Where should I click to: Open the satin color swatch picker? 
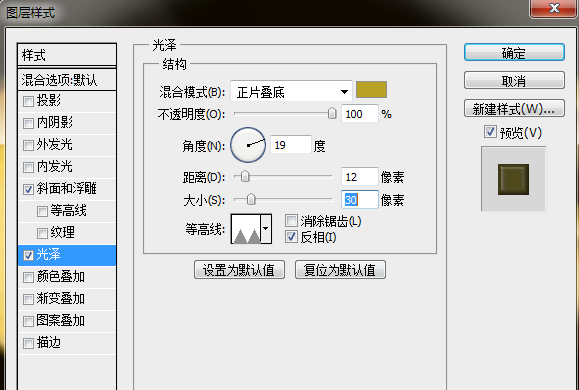pos(371,90)
